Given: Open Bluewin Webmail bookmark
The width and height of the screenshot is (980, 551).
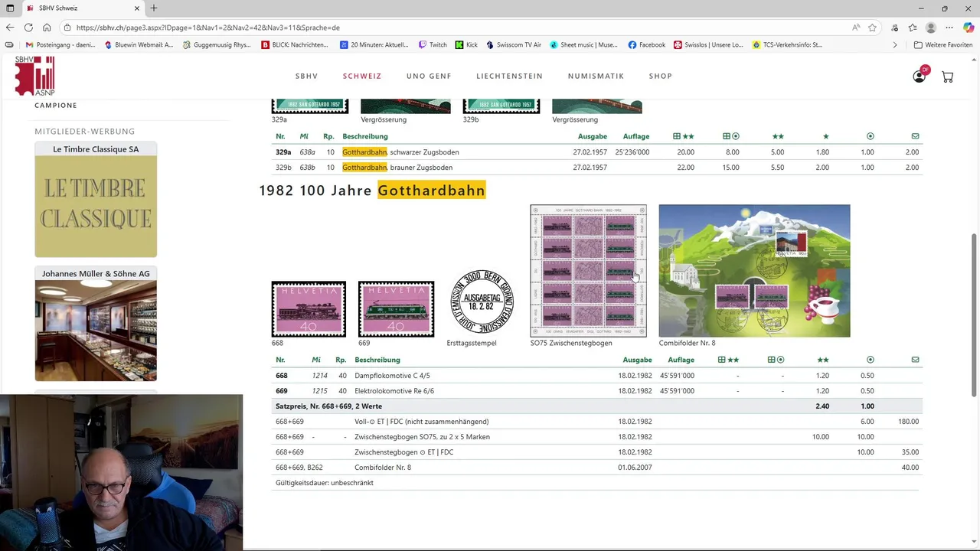Looking at the screenshot, I should (139, 45).
